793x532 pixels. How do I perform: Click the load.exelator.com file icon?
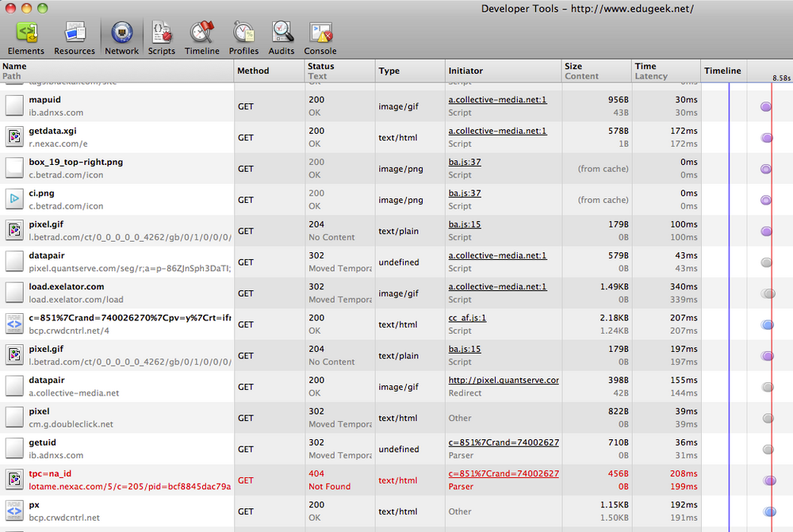pos(14,293)
